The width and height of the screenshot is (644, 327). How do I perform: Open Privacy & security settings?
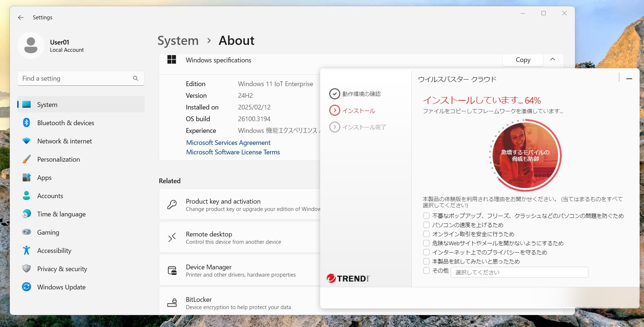[81, 269]
